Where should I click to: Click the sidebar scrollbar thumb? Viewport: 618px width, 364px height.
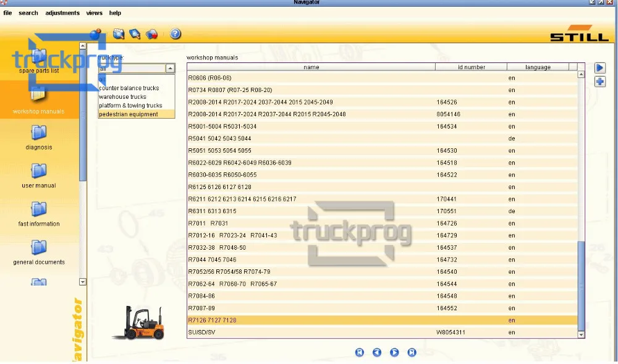83,114
